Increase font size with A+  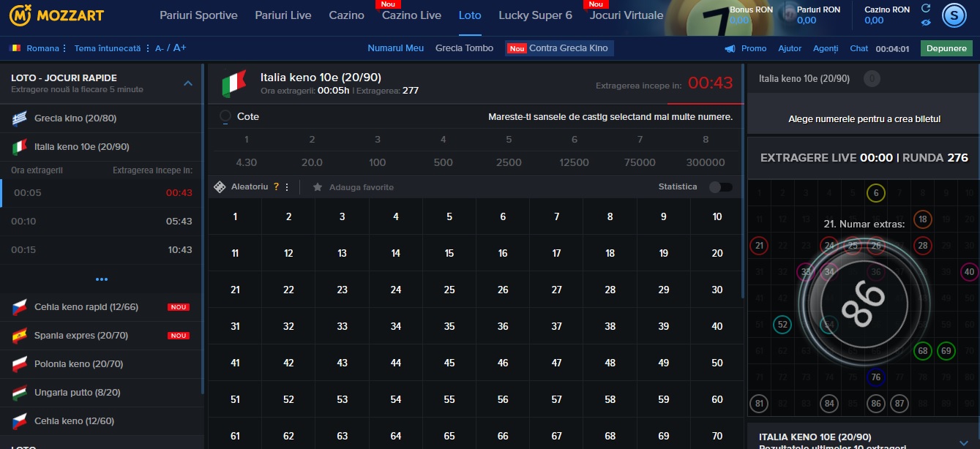179,48
